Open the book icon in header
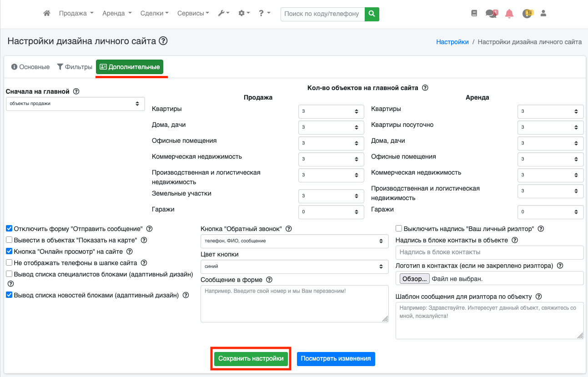The height and width of the screenshot is (377, 588). click(474, 14)
